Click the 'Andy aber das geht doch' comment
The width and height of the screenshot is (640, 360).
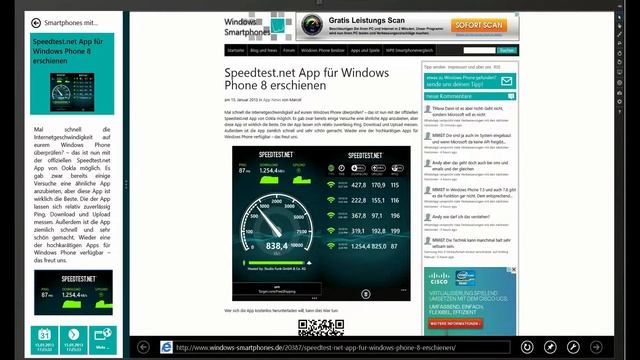coord(470,165)
